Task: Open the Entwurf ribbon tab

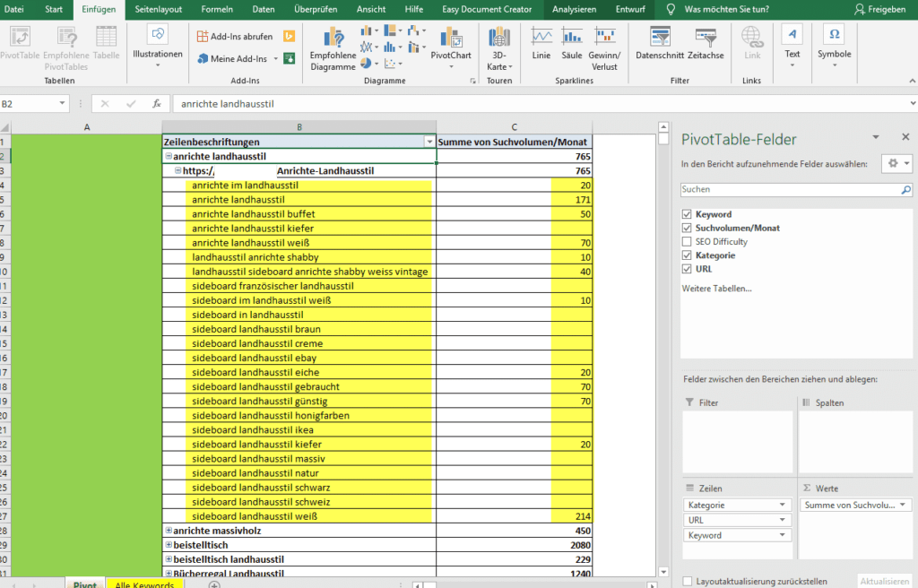Action: (x=630, y=9)
